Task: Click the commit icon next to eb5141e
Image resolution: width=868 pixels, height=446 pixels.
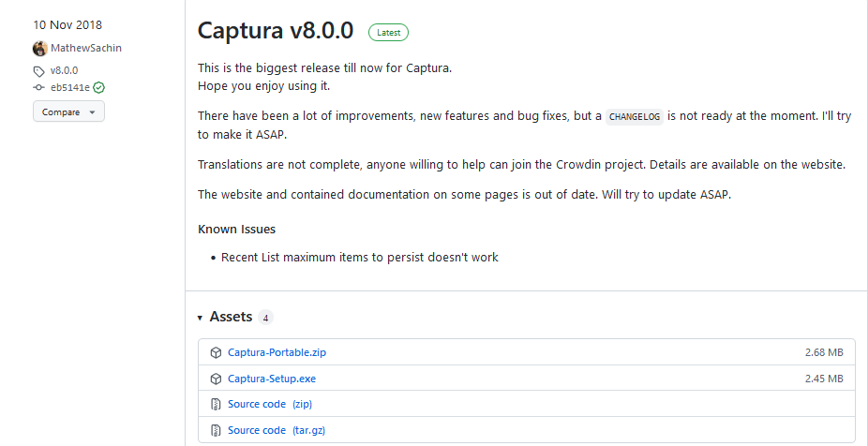Action: [39, 87]
